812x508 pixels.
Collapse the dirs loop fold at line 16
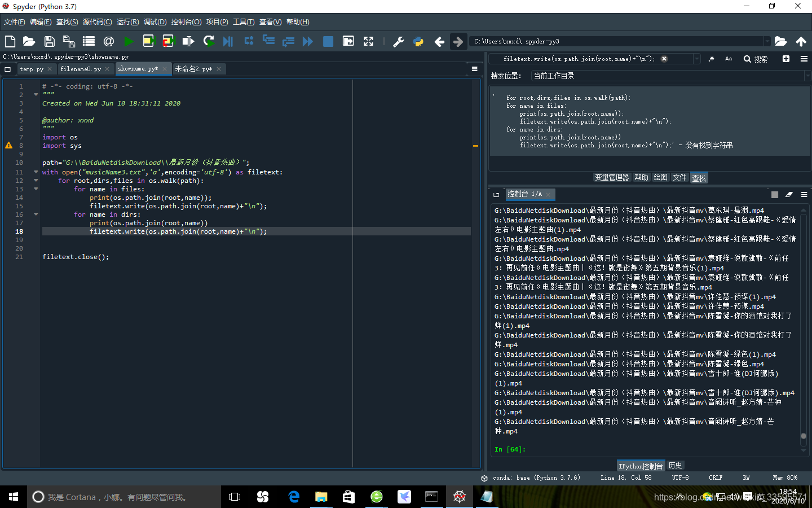click(36, 214)
